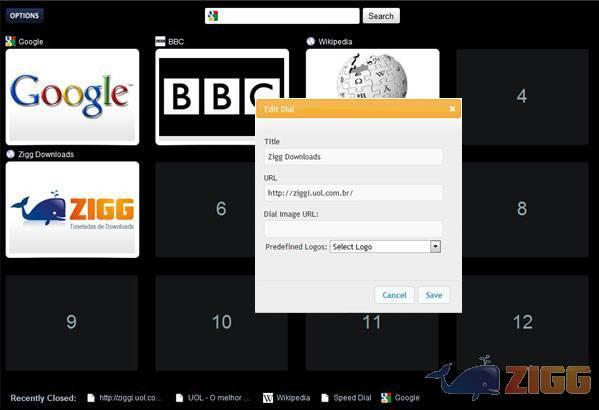Close the Edit Dial dialog
The image size is (599, 410).
click(x=452, y=109)
